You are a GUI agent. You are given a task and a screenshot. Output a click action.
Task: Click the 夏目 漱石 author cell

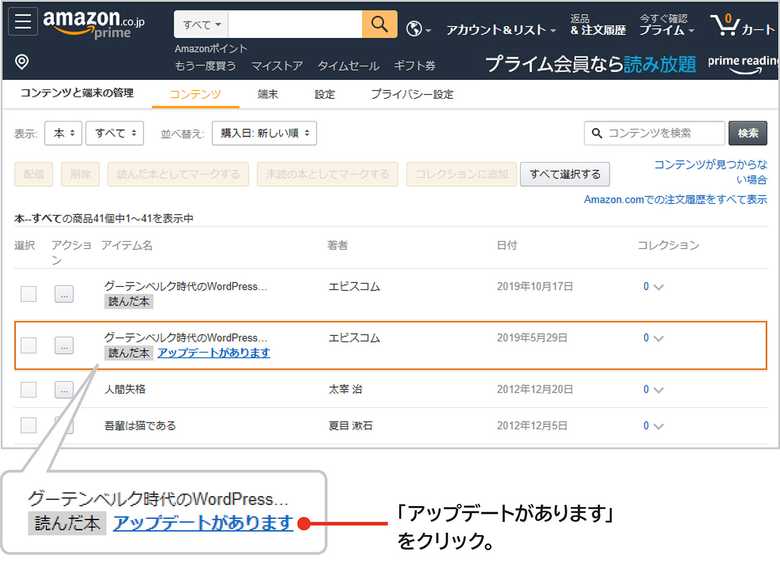coord(350,426)
